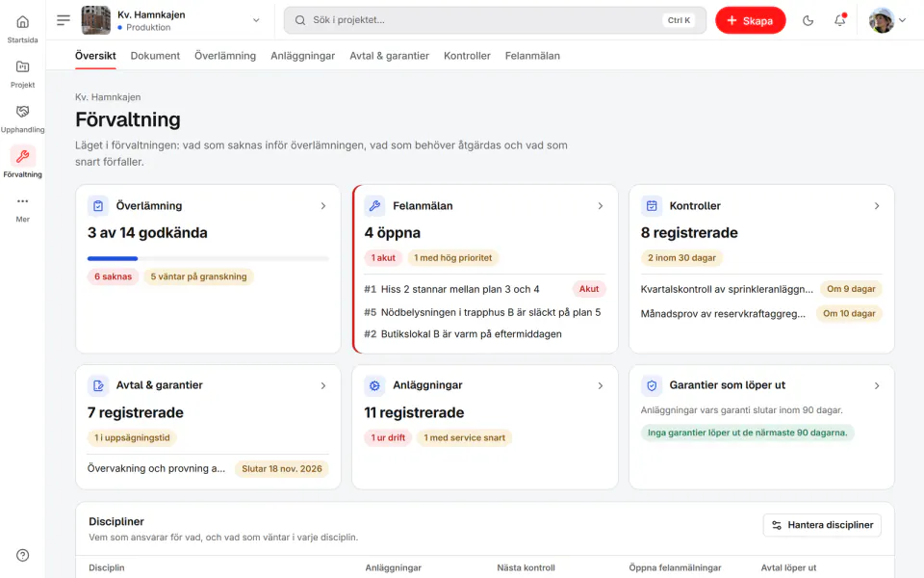The width and height of the screenshot is (924, 578).
Task: Open the Mer three-dots menu
Action: [22, 201]
